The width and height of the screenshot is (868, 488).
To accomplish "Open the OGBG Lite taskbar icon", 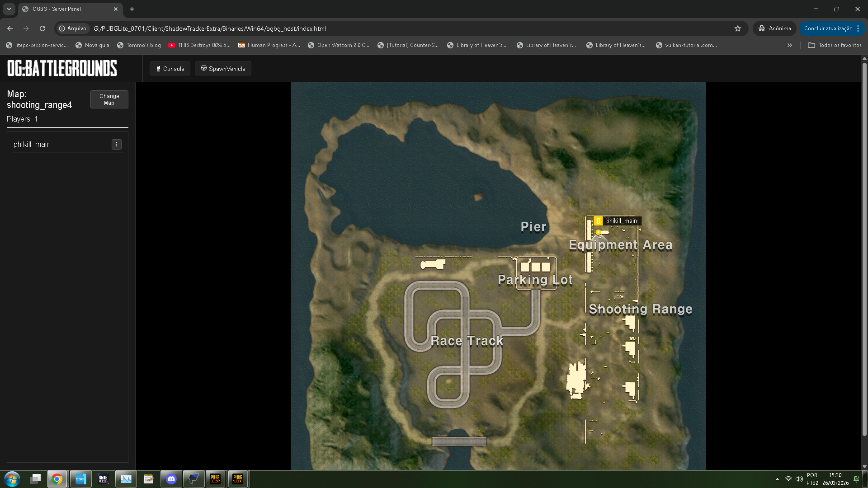I will point(103,479).
